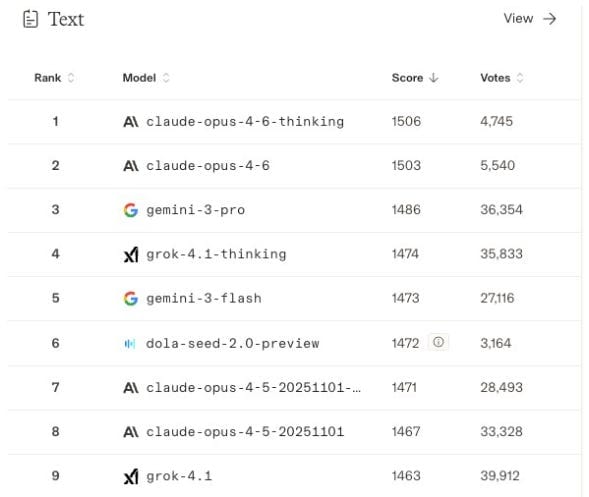Open the grok-4.1 model name

[179, 476]
